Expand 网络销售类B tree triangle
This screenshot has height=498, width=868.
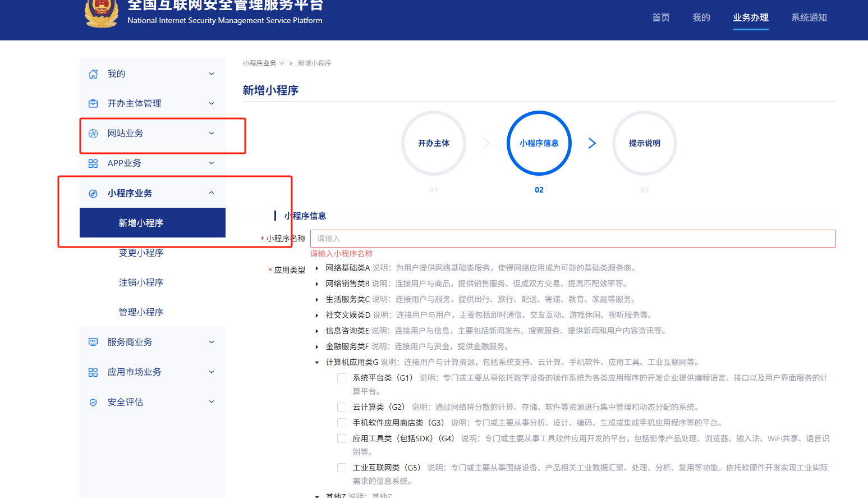317,284
